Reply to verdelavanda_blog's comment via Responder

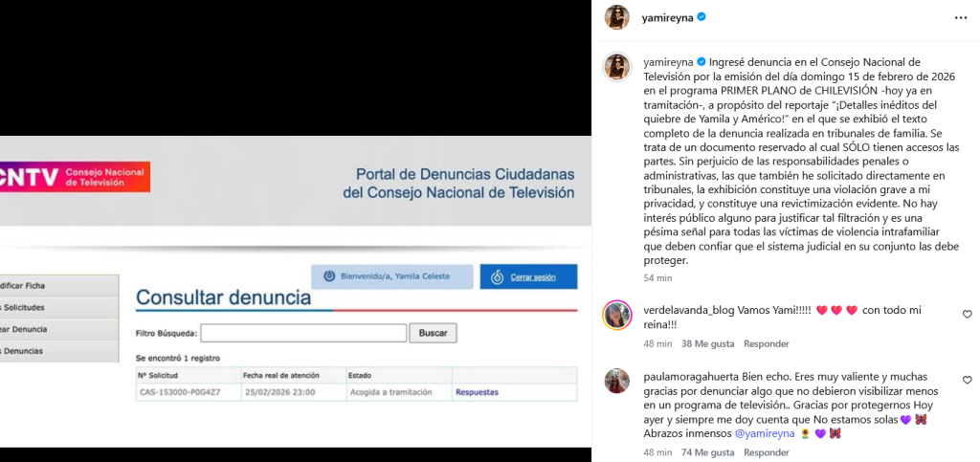tap(767, 344)
